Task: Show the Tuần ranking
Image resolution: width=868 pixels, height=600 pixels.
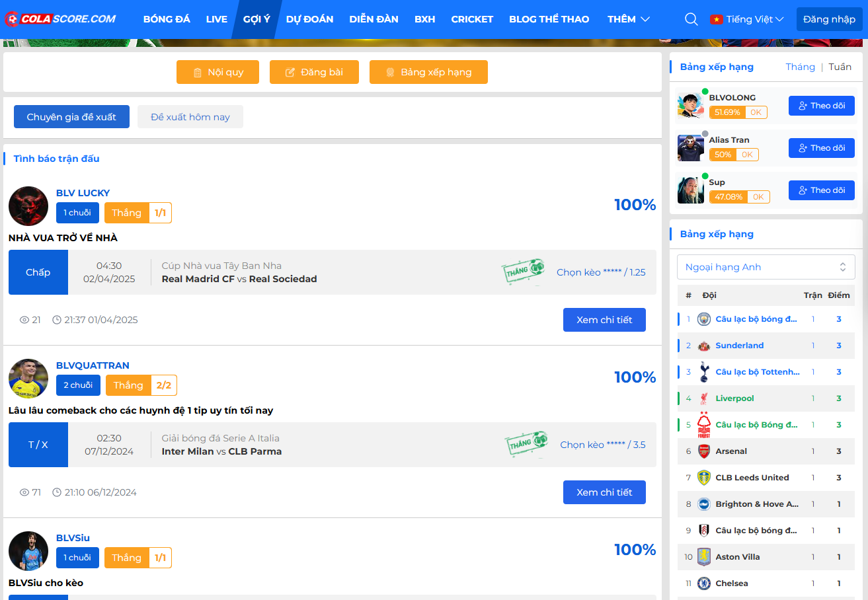Action: pyautogui.click(x=840, y=67)
